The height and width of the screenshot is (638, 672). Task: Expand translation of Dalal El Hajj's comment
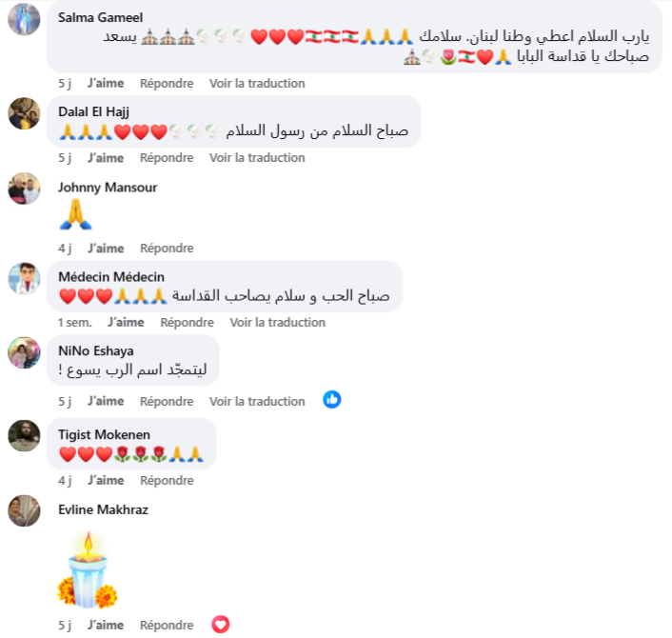(257, 158)
